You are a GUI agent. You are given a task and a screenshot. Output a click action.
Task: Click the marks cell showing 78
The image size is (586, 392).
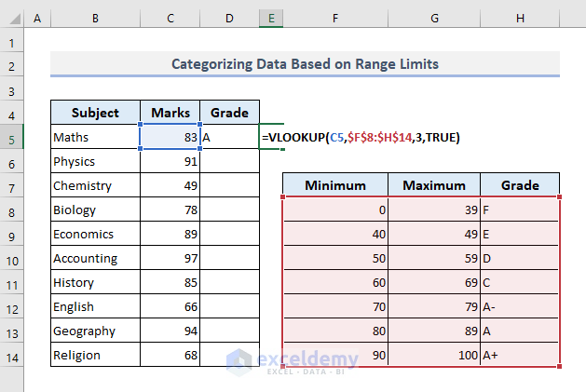tap(170, 210)
